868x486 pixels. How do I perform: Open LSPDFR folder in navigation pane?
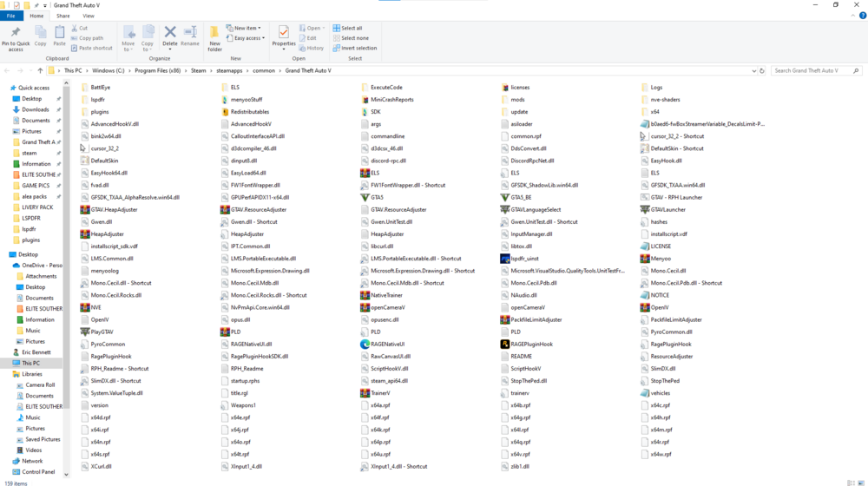click(32, 218)
